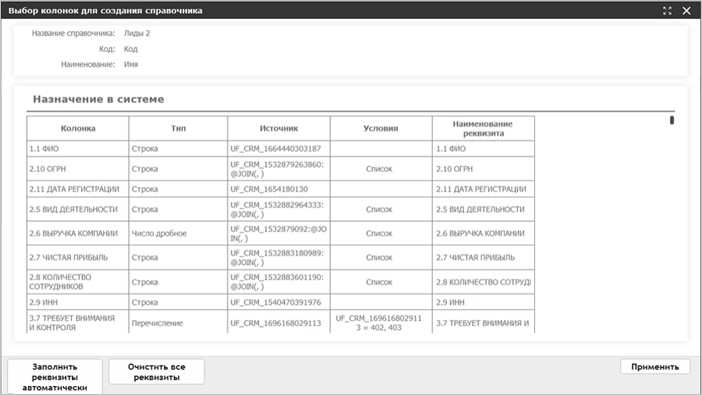Click 'Заполнить реквизиты автоматически' button
This screenshot has width=702, height=395.
(55, 377)
